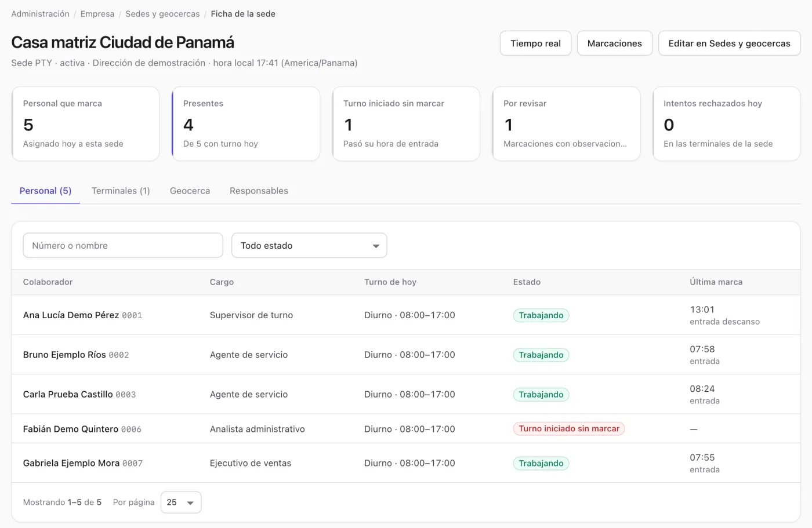Click the Turno iniciado sin marcar status badge

(568, 429)
